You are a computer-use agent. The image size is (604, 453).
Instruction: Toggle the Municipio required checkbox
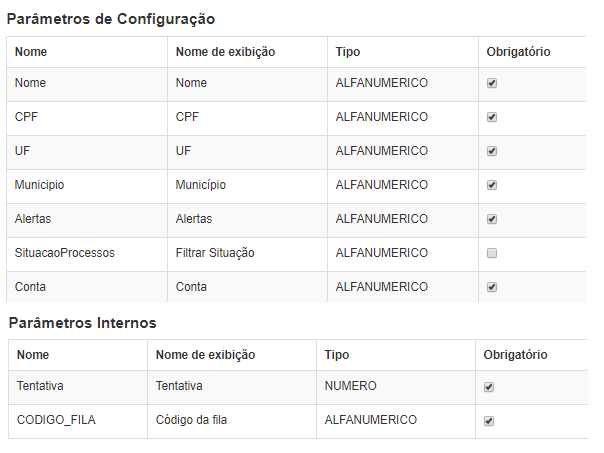point(492,185)
